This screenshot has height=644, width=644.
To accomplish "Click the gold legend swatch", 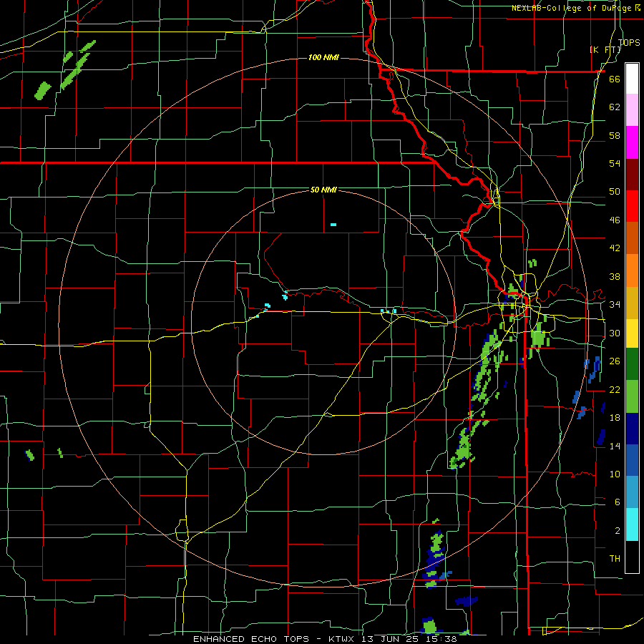I will tap(632, 302).
